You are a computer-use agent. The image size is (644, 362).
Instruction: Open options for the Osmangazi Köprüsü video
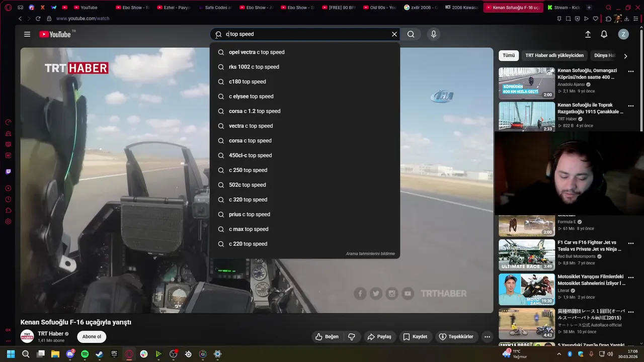pyautogui.click(x=631, y=71)
